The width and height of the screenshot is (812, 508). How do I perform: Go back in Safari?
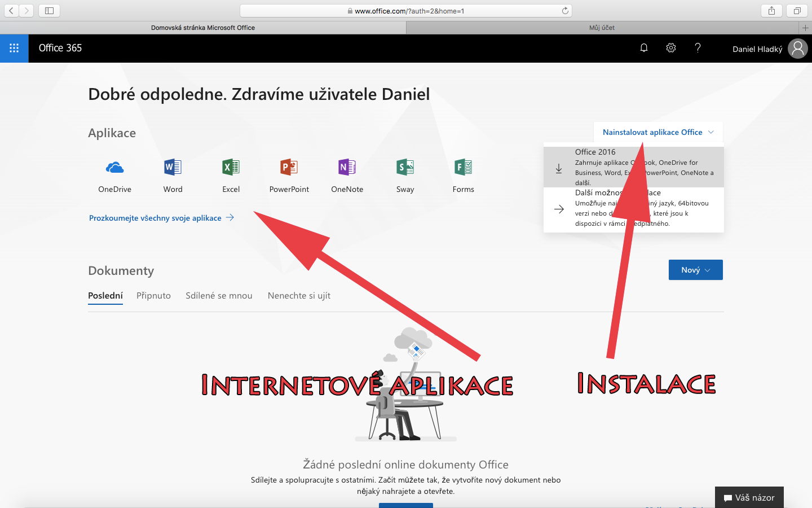tap(11, 11)
